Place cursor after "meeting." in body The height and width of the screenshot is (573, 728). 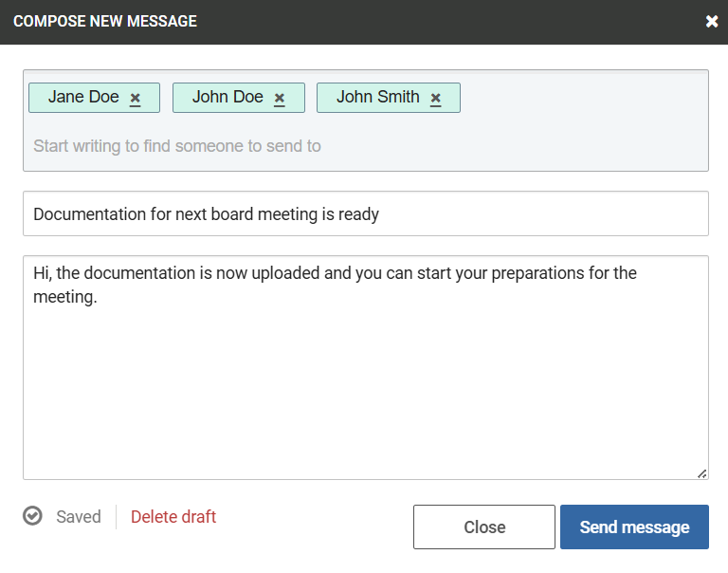[98, 297]
